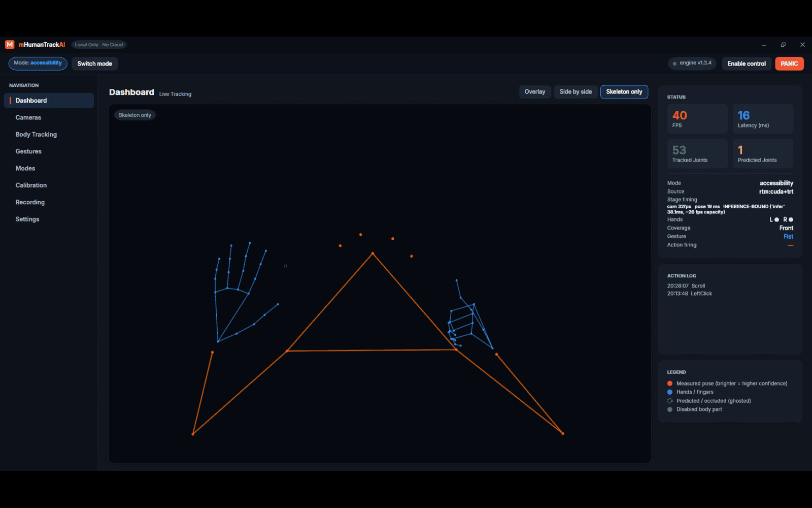
Task: Click the Front coverage value
Action: click(786, 228)
